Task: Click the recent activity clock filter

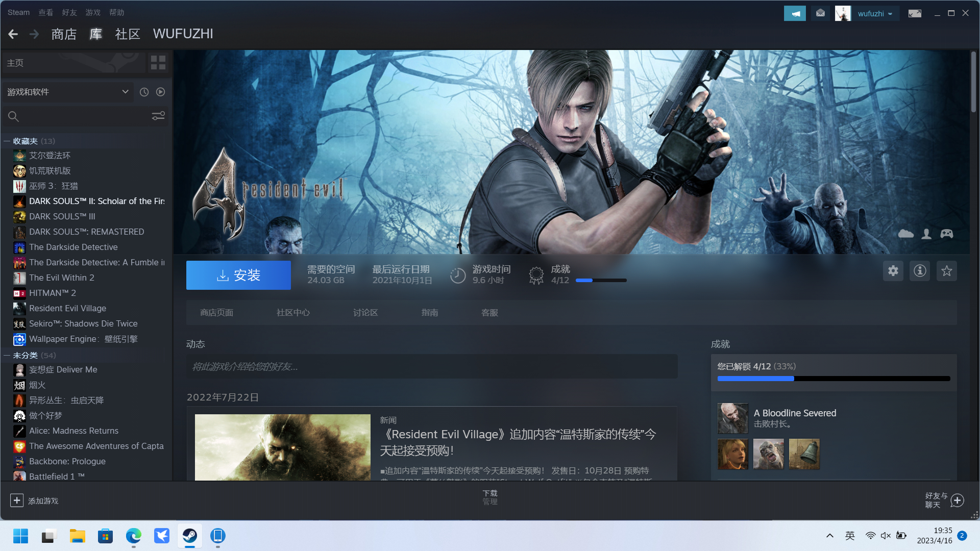Action: pyautogui.click(x=144, y=92)
